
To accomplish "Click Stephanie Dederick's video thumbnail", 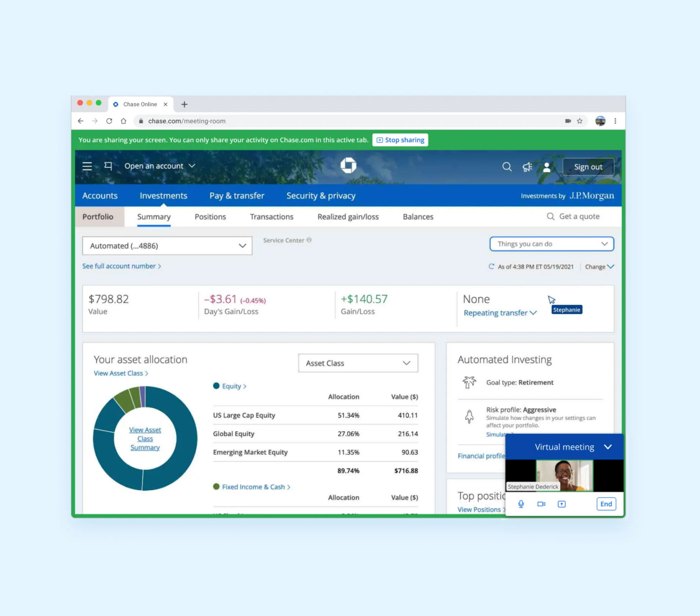I will (x=564, y=476).
